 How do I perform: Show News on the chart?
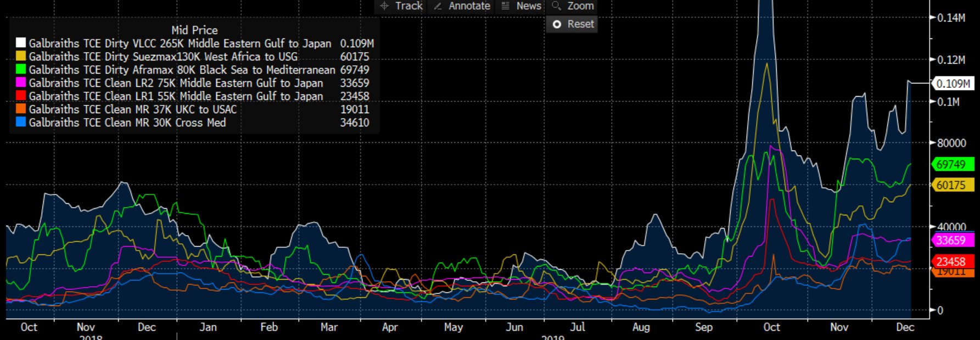(529, 6)
